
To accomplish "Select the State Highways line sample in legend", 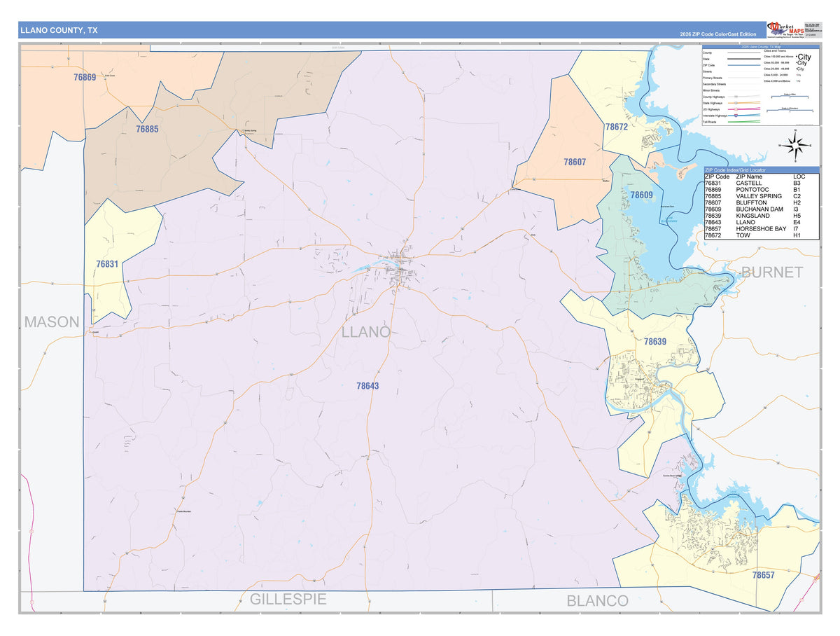I will [x=744, y=103].
